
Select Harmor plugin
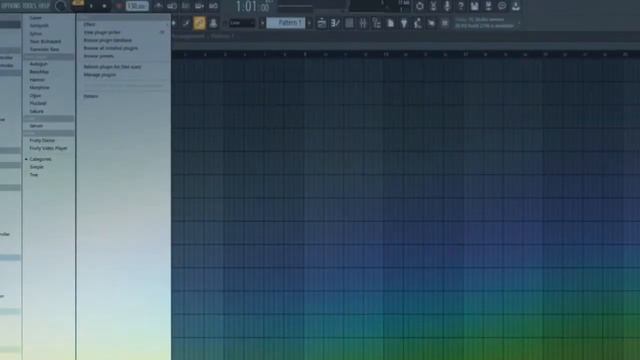pos(37,80)
